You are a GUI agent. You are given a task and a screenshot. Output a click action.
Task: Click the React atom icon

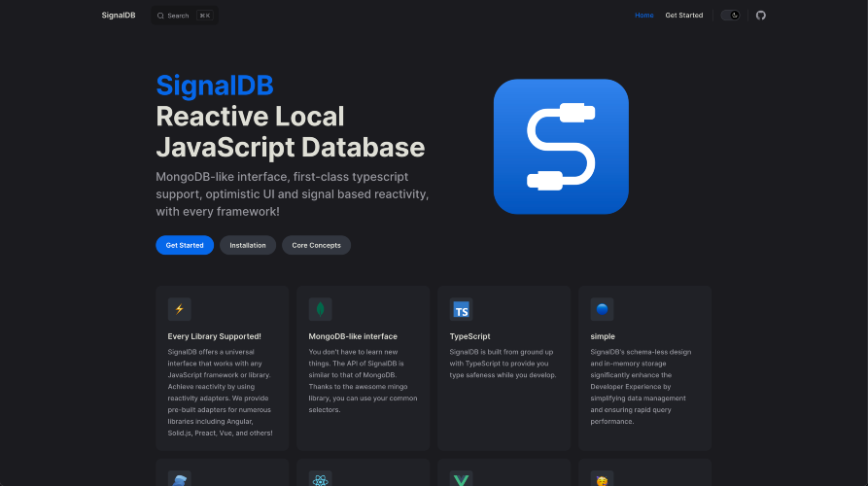(320, 479)
